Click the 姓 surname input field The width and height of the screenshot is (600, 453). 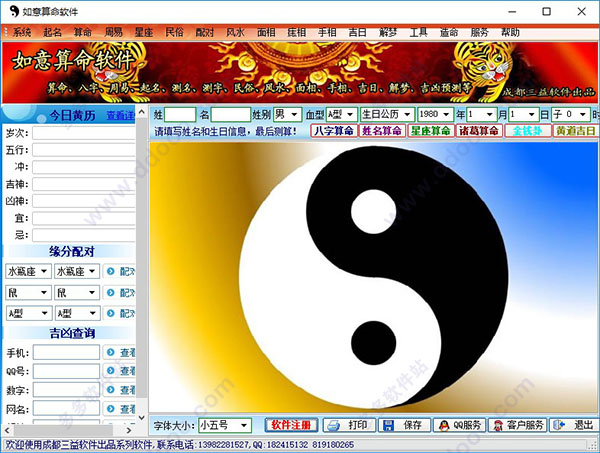coord(180,114)
